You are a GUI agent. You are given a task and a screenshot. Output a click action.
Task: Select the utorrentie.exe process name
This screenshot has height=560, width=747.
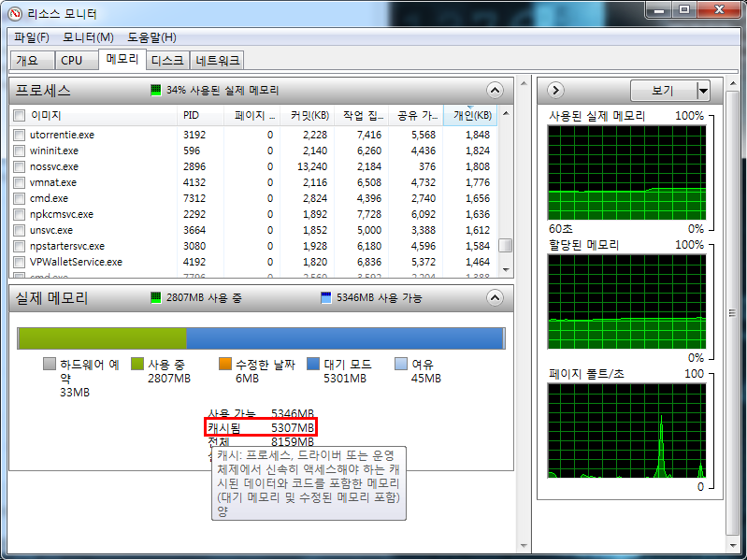pyautogui.click(x=62, y=135)
